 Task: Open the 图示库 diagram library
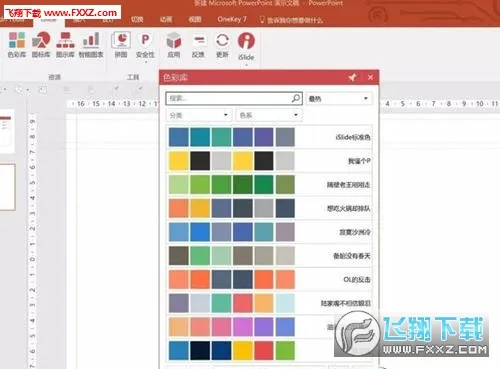65,45
